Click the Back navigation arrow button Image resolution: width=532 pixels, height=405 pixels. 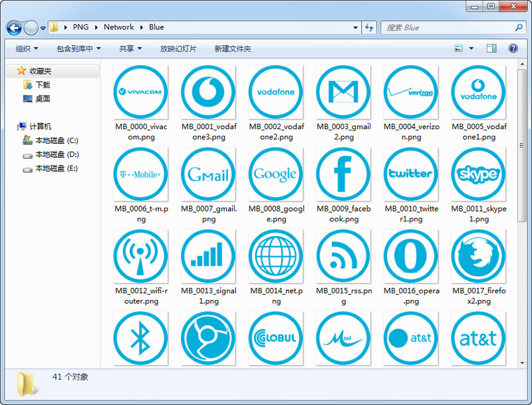pos(14,28)
